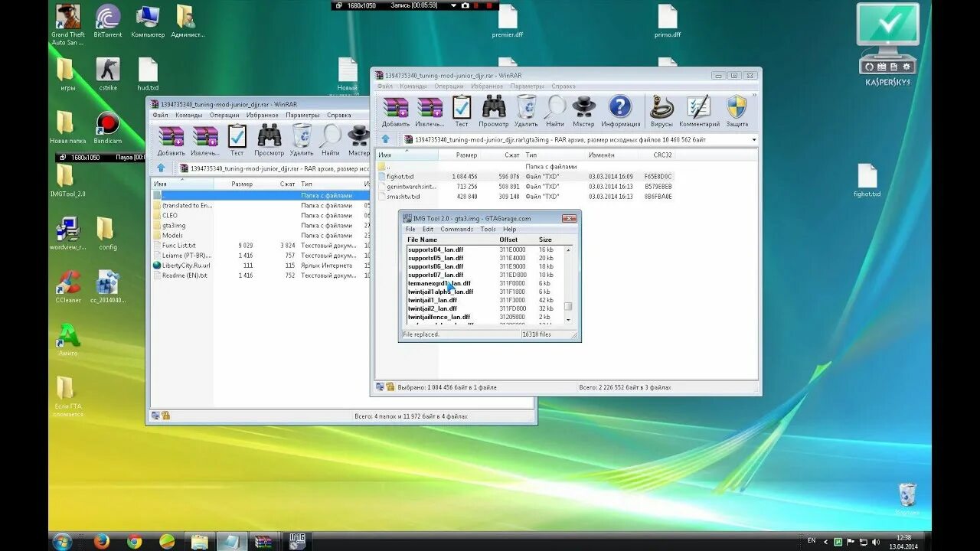Click Вирусы snake icon in WinRAR toolbar
This screenshot has width=980, height=551.
pyautogui.click(x=661, y=112)
